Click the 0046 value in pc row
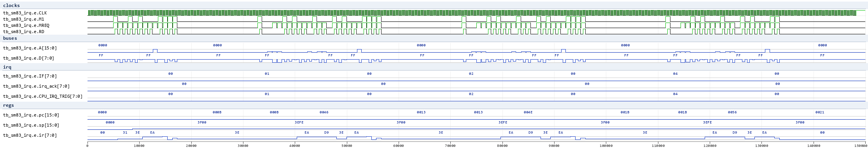 coord(324,112)
